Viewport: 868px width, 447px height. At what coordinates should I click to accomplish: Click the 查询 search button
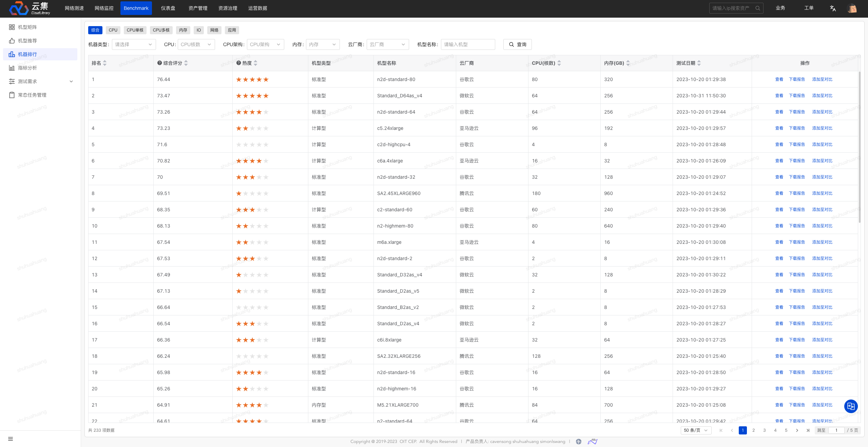click(517, 44)
